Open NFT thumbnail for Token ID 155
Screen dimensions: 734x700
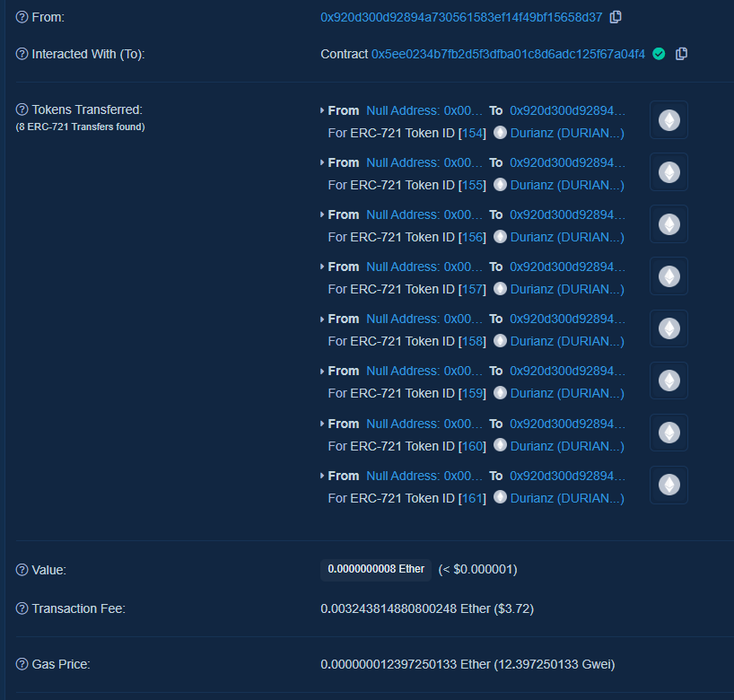point(668,171)
